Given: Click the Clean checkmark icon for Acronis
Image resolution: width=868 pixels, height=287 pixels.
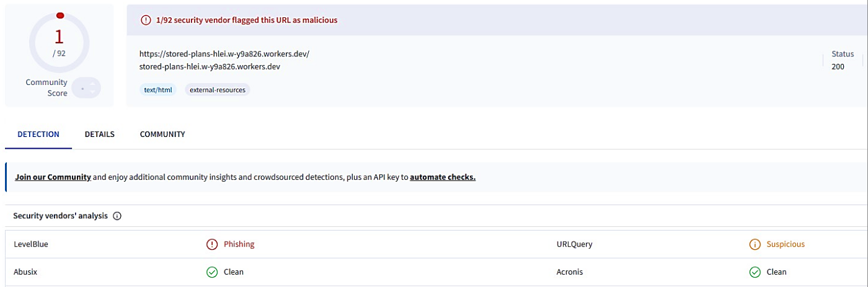Looking at the screenshot, I should tap(755, 272).
